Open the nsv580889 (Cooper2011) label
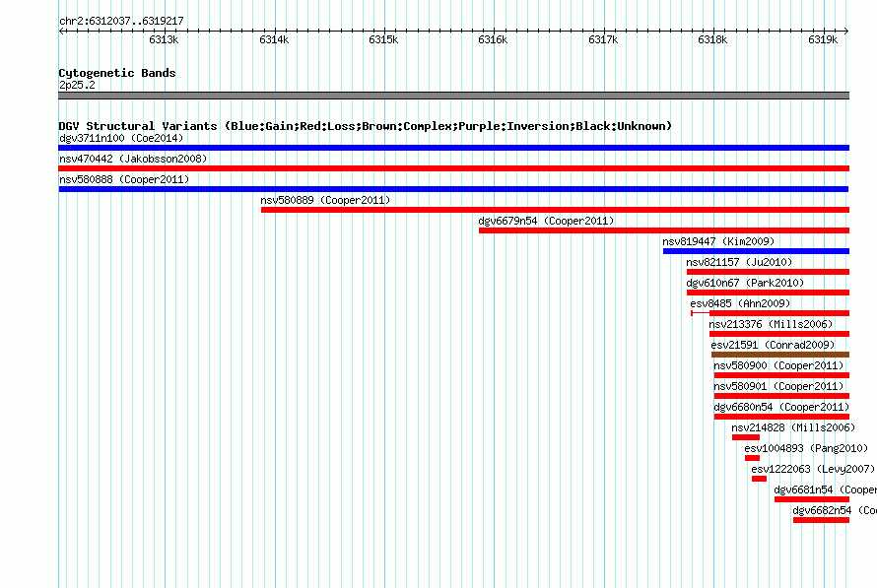The height and width of the screenshot is (588, 877). pyautogui.click(x=325, y=200)
